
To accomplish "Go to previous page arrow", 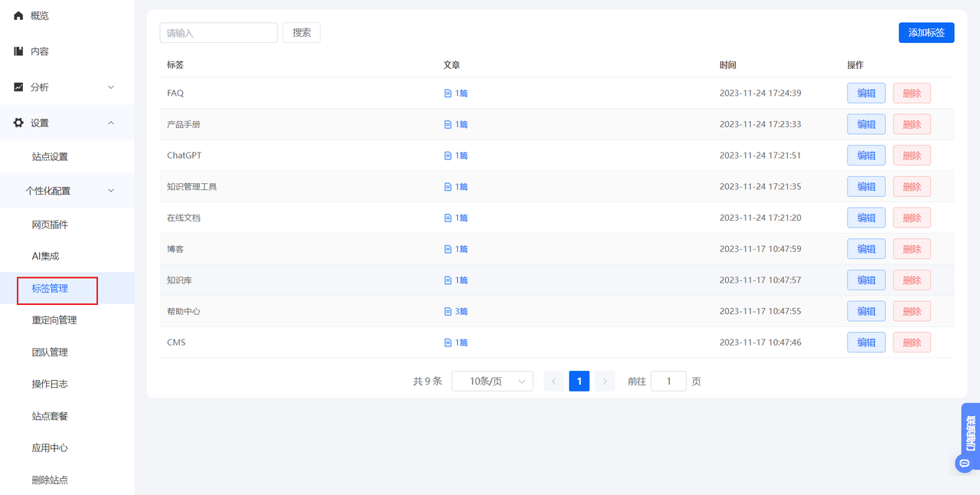I will coord(554,381).
